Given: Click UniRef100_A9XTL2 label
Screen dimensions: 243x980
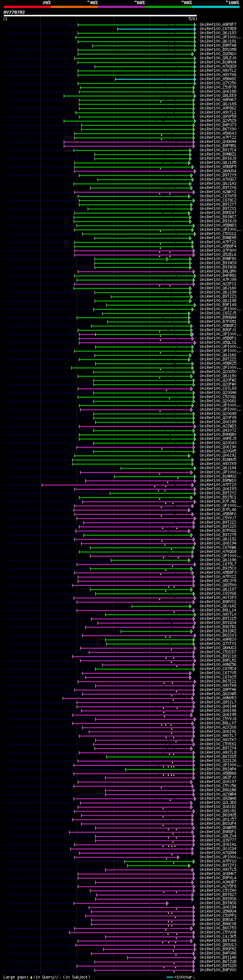Looking at the screenshot, I should (218, 71).
